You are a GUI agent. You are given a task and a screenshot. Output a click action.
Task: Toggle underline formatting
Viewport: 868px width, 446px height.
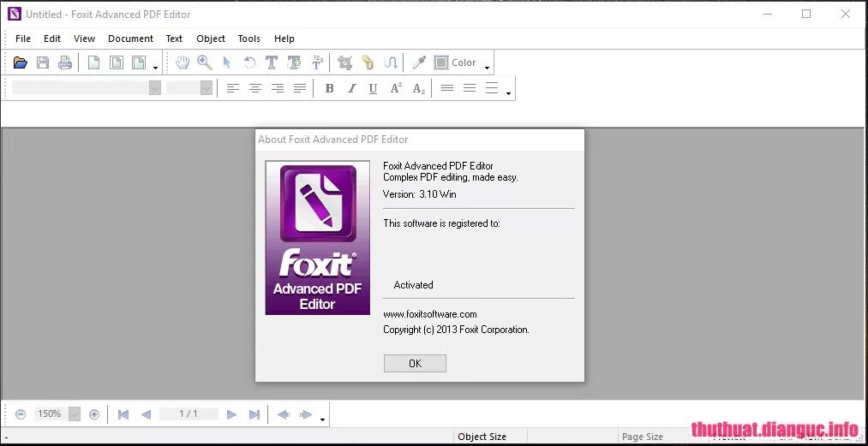[x=373, y=88]
